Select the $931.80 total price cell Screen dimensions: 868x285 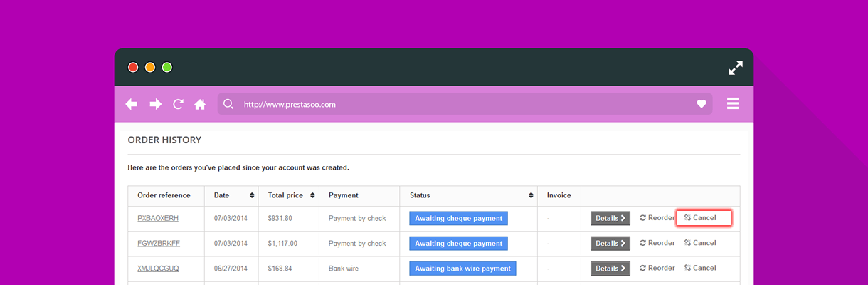point(280,218)
